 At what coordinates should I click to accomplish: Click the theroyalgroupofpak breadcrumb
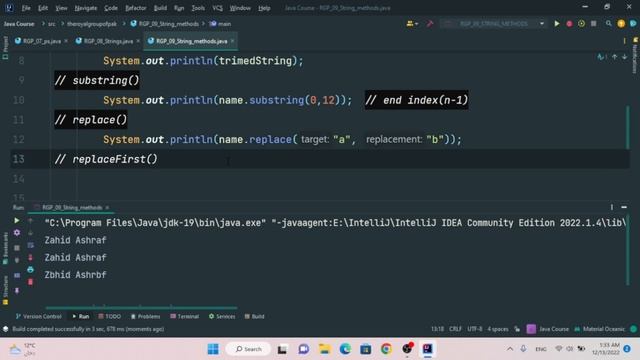coord(92,24)
